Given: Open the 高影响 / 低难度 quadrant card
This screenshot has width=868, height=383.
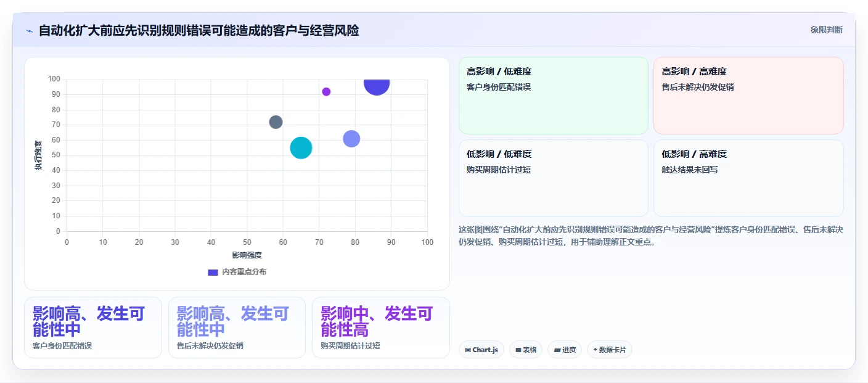Looking at the screenshot, I should [x=553, y=96].
